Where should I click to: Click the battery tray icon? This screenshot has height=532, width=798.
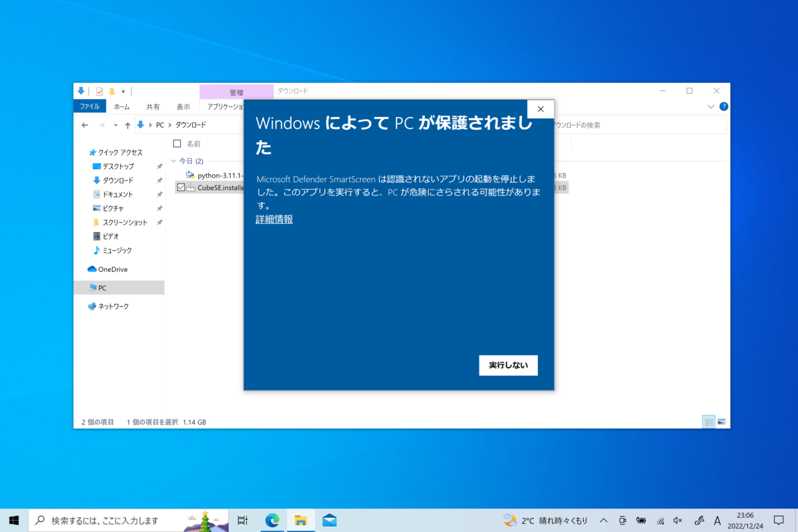click(x=641, y=520)
